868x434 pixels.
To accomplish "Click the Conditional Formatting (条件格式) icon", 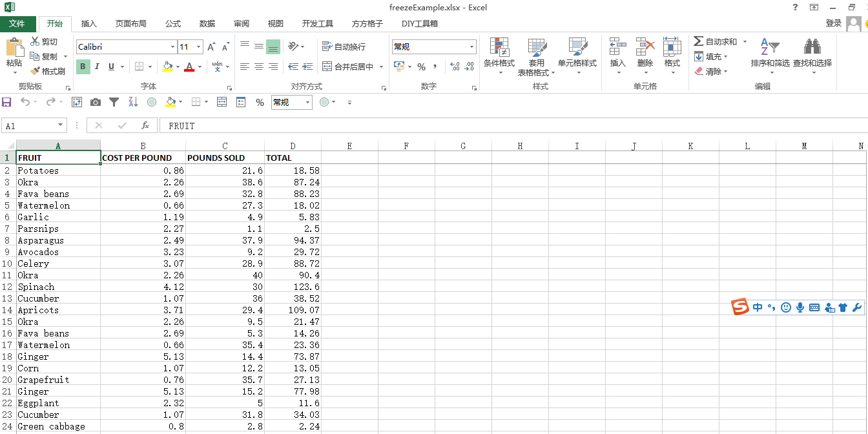I will click(499, 48).
